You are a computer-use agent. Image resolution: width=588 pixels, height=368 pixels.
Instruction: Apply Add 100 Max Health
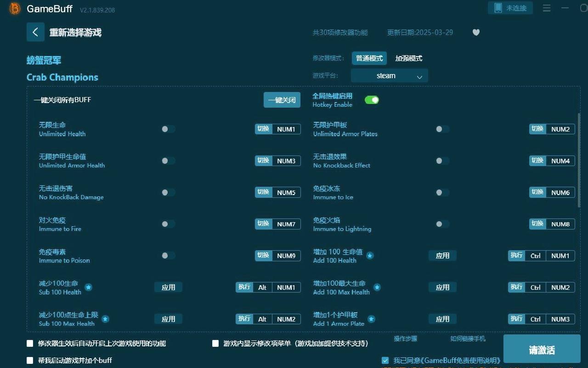442,287
